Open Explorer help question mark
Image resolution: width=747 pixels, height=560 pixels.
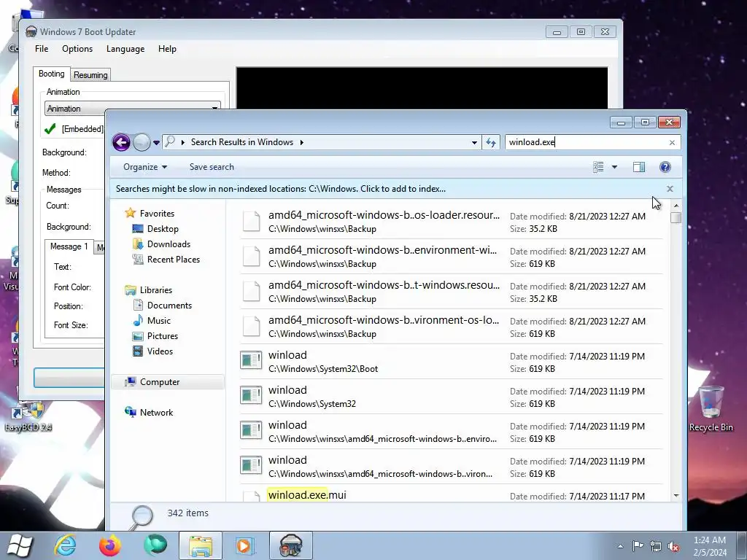665,167
